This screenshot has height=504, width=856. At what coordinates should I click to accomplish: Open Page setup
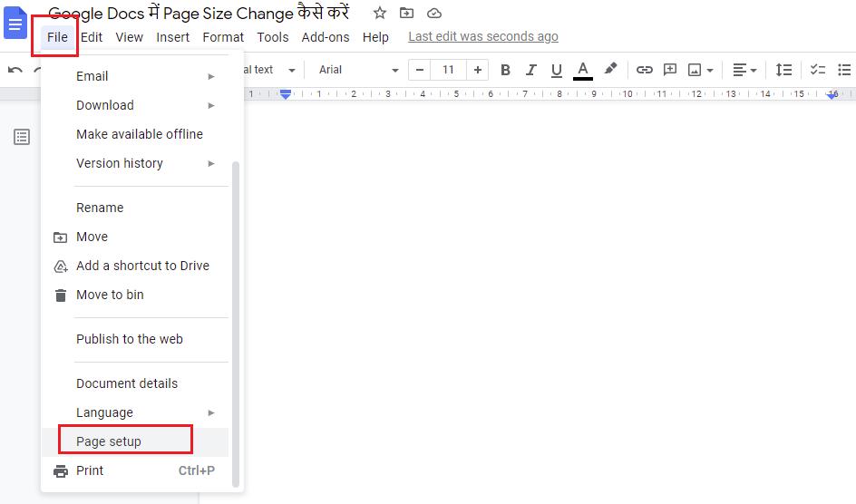pos(137,441)
